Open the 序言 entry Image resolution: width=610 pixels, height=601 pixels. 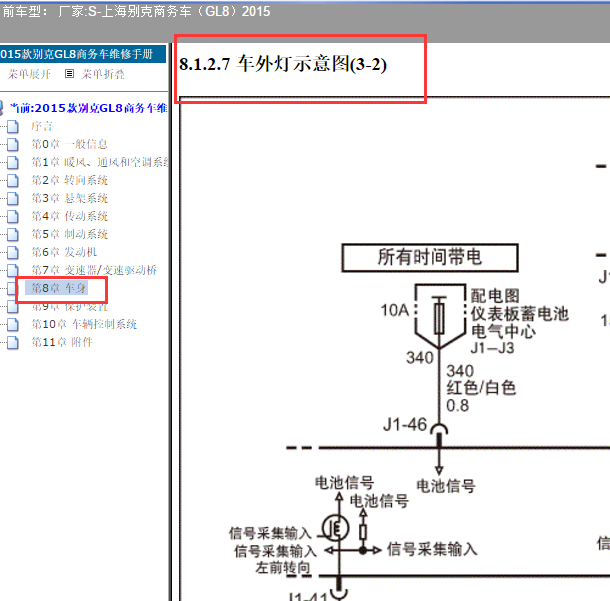coord(42,126)
